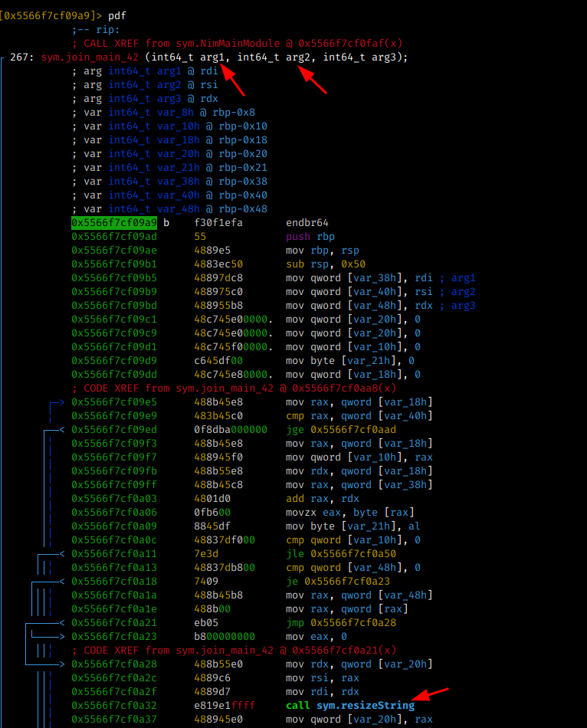Click the address 0x5566f7cf09e5 at loop start

pyautogui.click(x=114, y=402)
